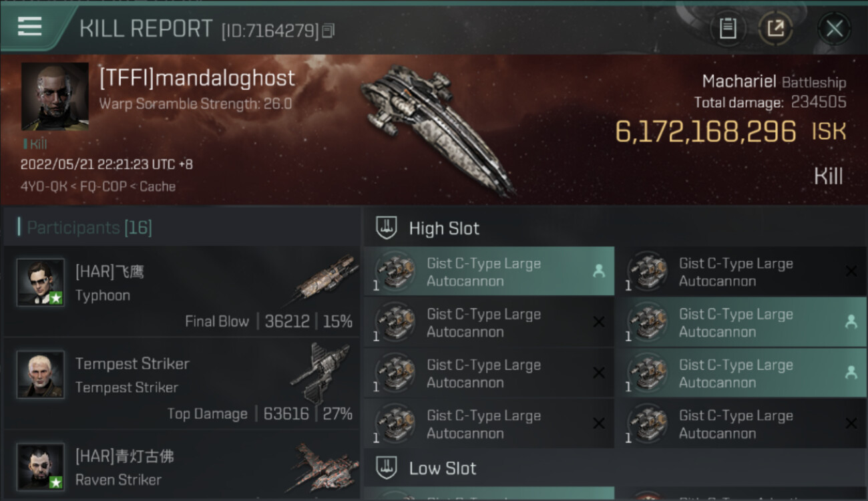Copy the kill report ID
Image resolution: width=868 pixels, height=501 pixels.
click(x=328, y=31)
